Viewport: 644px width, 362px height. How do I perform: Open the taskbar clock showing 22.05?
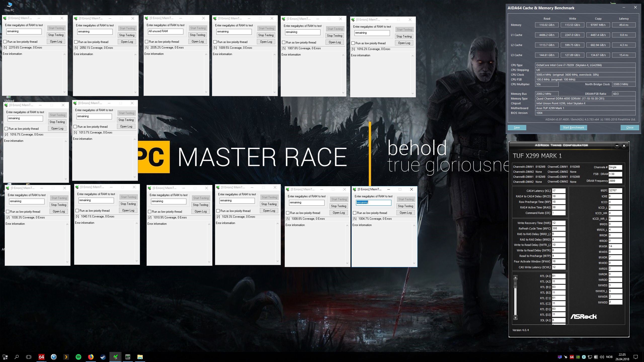coord(622,357)
